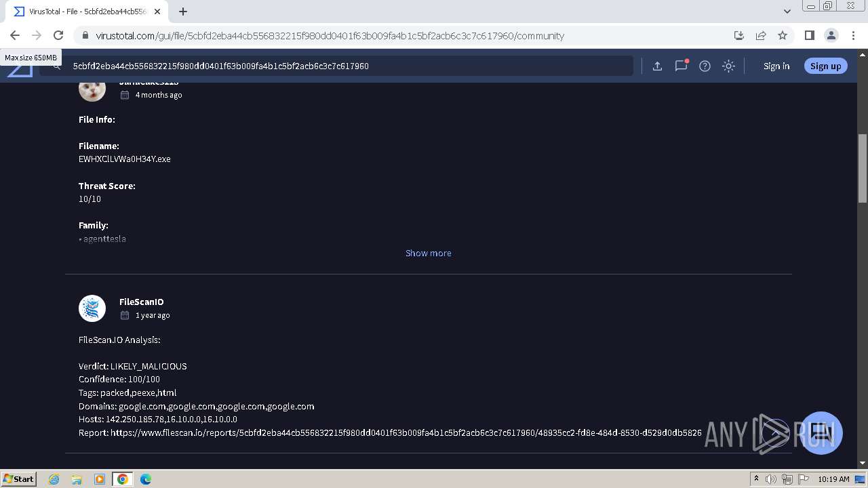This screenshot has height=488, width=868.
Task: Share this page icon
Action: [x=761, y=35]
